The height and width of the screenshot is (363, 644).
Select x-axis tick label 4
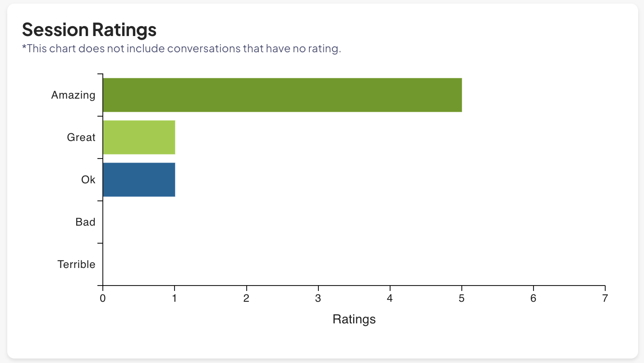point(390,298)
